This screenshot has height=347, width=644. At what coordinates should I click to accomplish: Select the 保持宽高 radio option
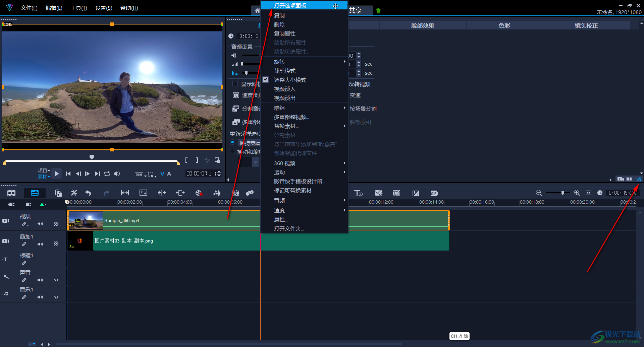point(232,142)
